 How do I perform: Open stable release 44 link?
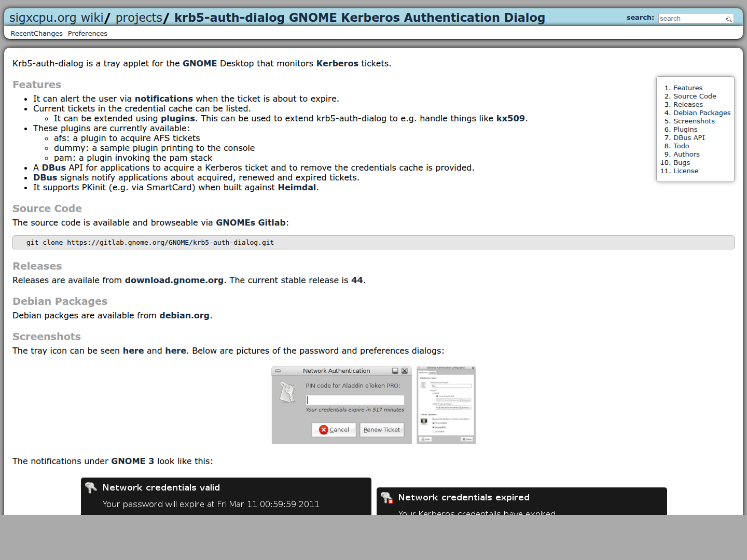tap(357, 280)
